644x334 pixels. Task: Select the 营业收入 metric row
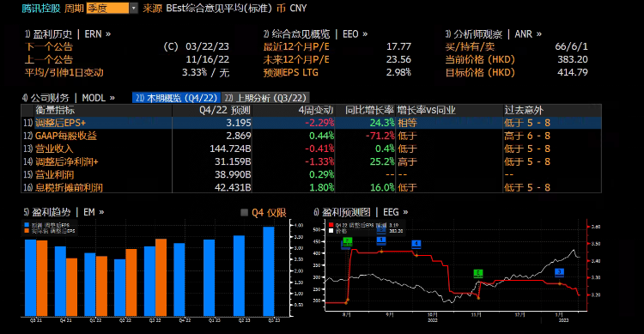[311, 149]
